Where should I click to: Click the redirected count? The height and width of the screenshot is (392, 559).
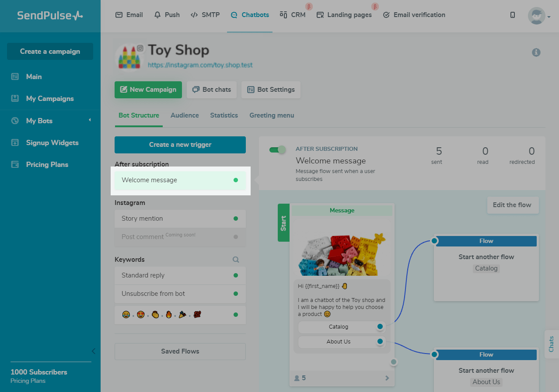[531, 151]
